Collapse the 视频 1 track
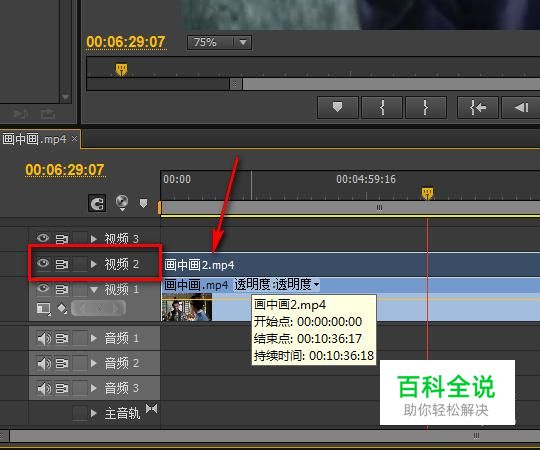This screenshot has height=450, width=540. tap(94, 290)
